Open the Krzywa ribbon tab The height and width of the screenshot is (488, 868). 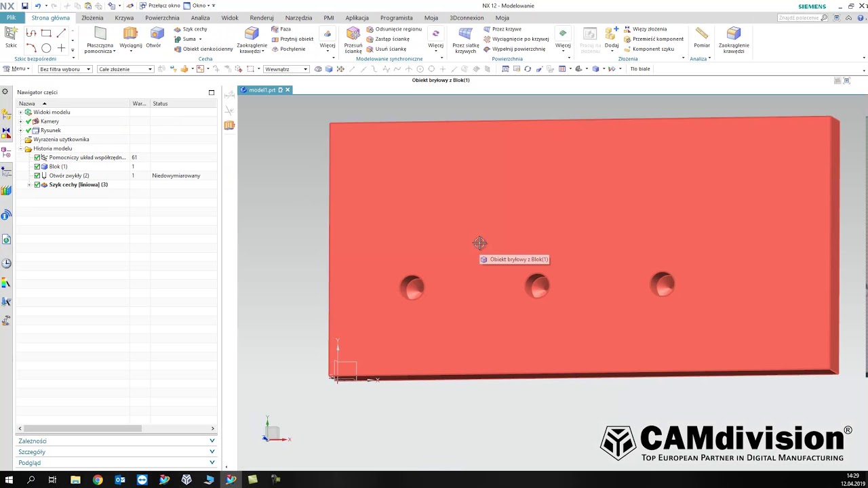point(124,18)
